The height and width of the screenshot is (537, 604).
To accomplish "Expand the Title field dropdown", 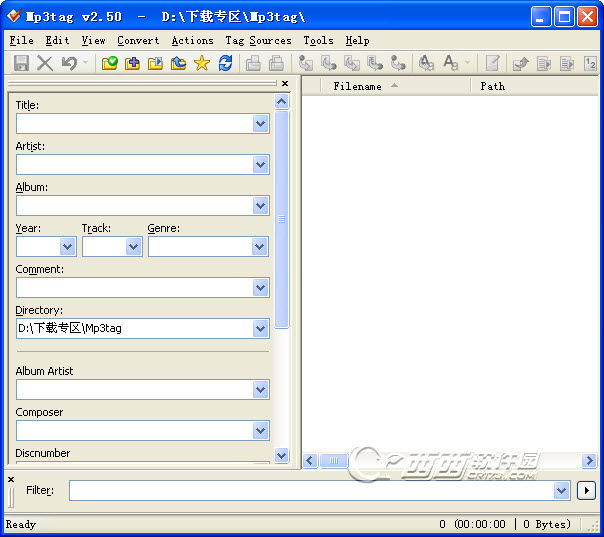I will [x=260, y=124].
